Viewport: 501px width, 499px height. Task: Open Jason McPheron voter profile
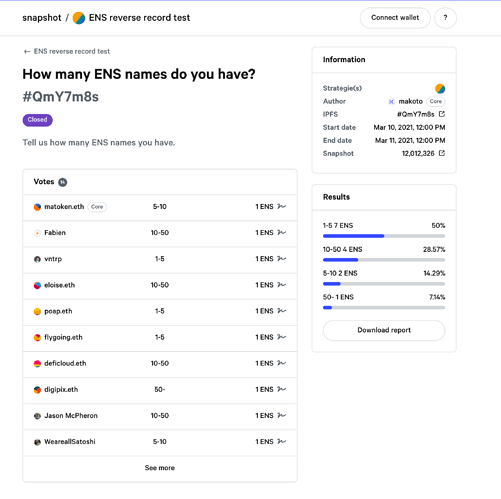tap(71, 416)
